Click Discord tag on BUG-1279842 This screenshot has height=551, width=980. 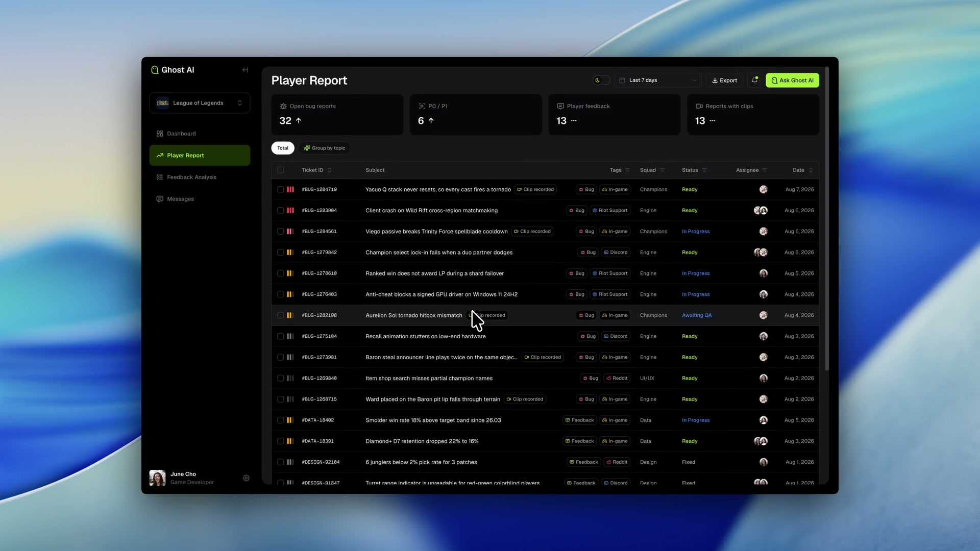pos(616,253)
